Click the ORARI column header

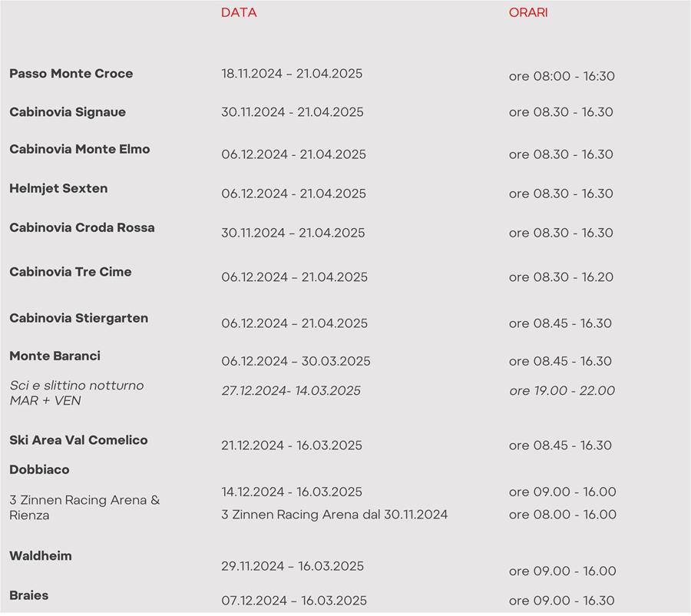pyautogui.click(x=528, y=12)
